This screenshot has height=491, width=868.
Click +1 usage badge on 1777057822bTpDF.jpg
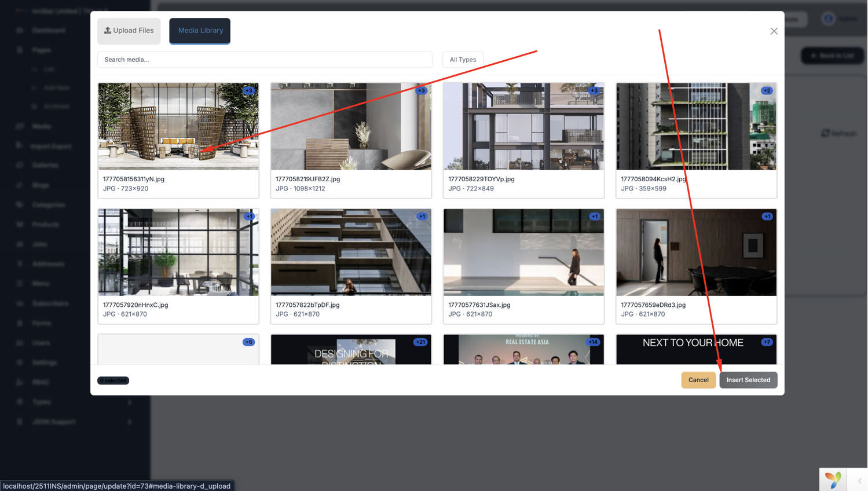pos(422,217)
